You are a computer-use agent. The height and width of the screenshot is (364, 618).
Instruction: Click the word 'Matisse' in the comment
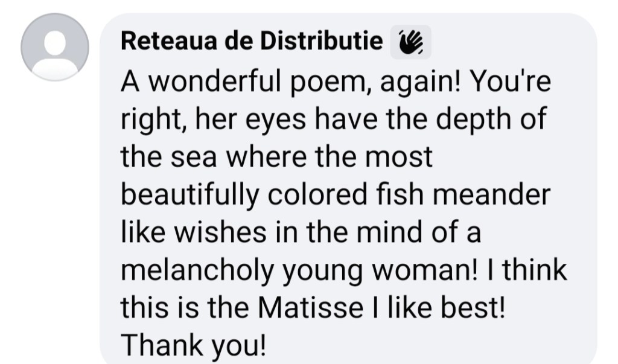coord(301,309)
